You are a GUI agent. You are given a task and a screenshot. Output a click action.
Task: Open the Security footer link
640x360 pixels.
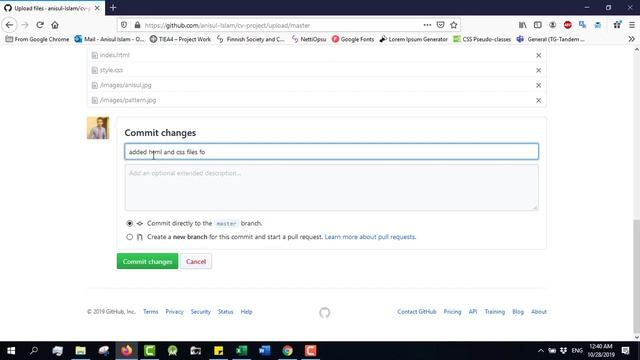[x=200, y=311]
